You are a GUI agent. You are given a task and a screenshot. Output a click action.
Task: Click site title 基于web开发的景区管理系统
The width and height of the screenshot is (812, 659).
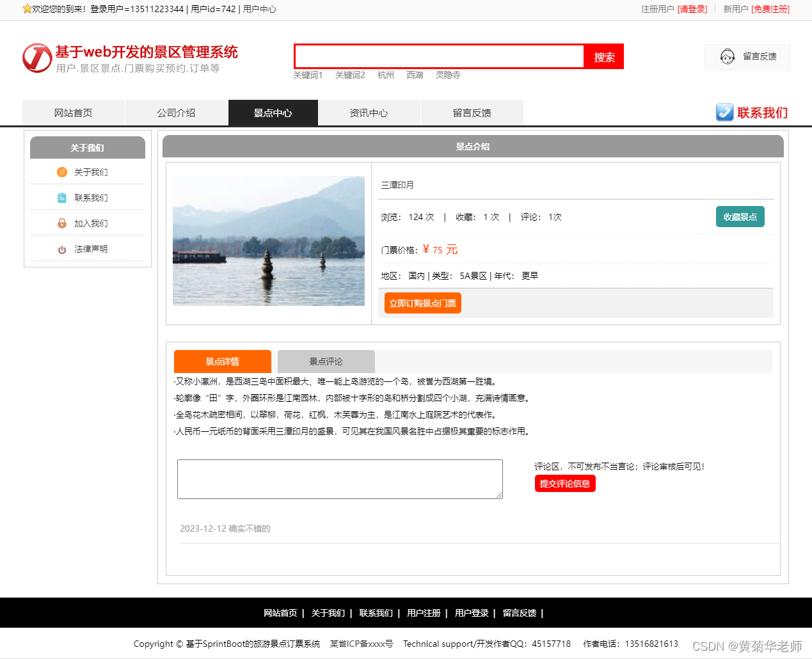point(147,52)
